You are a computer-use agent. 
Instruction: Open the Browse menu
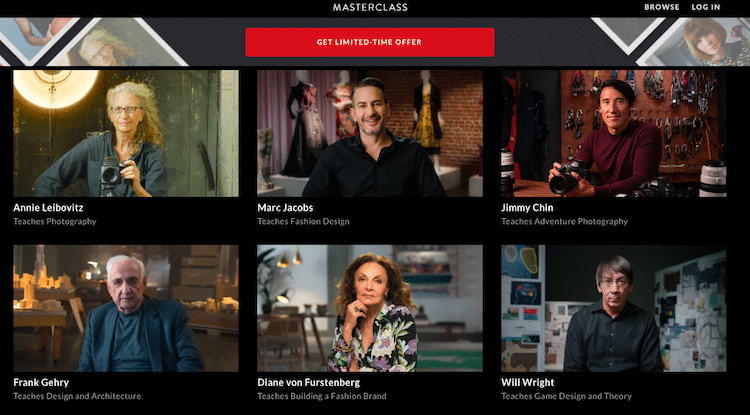point(662,7)
